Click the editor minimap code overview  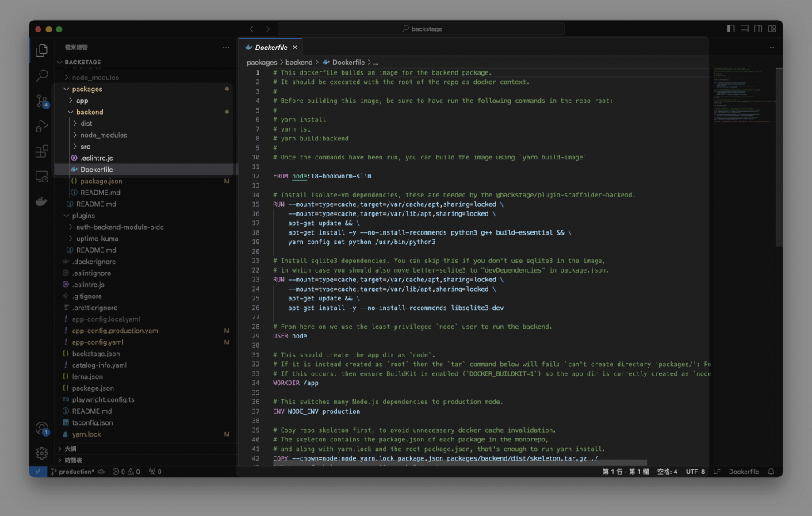point(742,94)
